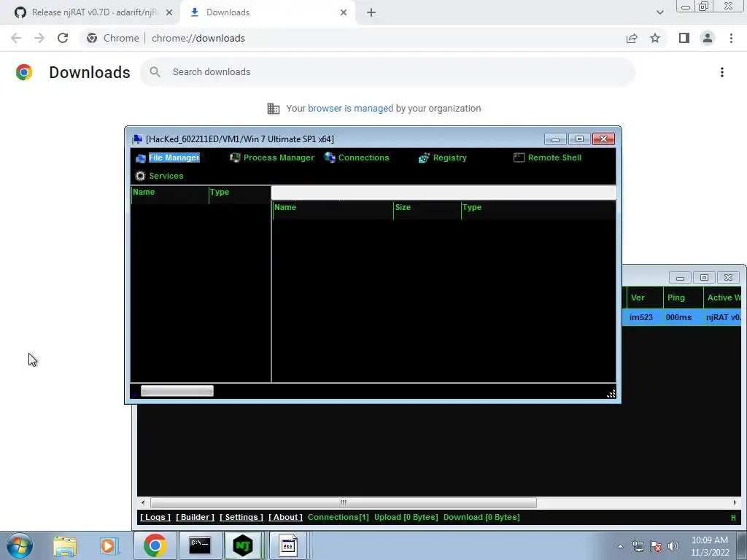The width and height of the screenshot is (747, 560).
Task: Close the Release njRAT GitHub tab
Action: [x=169, y=12]
